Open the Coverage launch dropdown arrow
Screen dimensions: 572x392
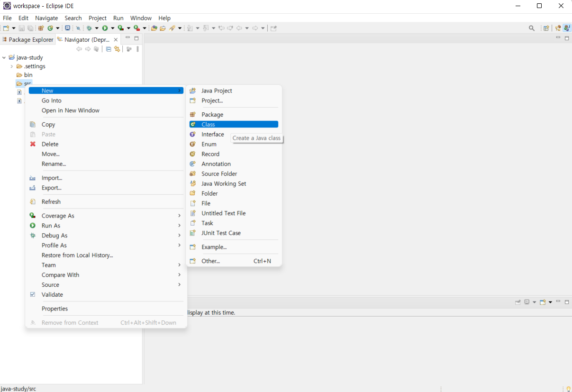click(128, 28)
